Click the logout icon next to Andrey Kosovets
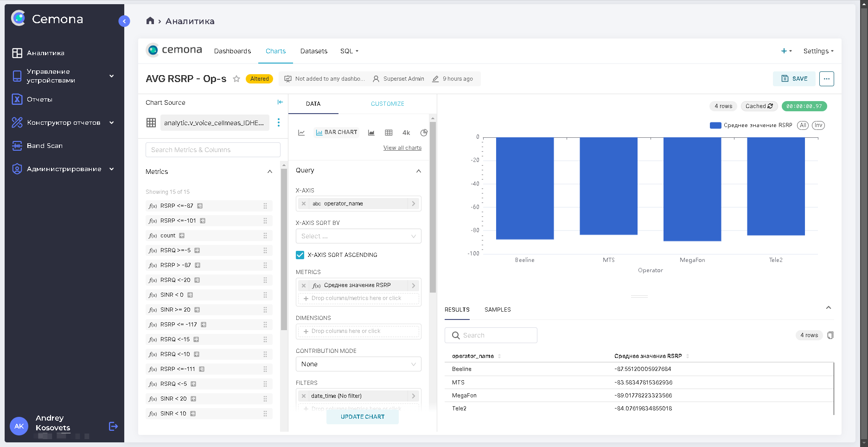The height and width of the screenshot is (447, 868). 113,426
